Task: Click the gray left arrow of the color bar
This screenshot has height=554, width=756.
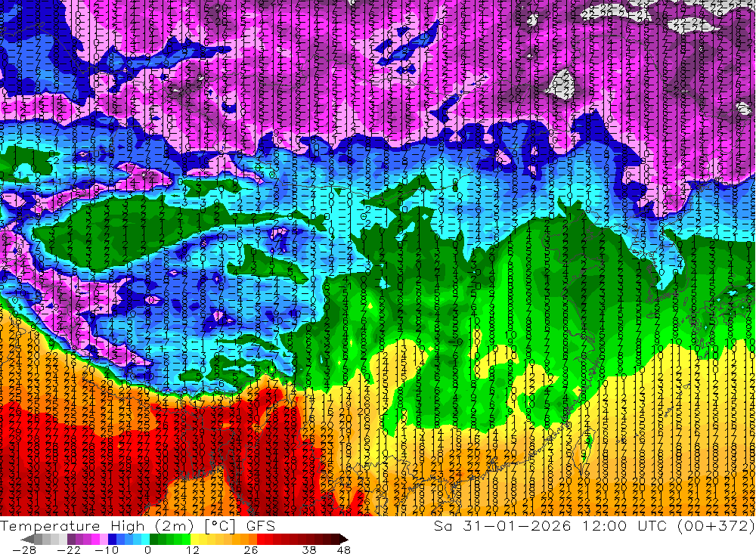Action: tap(27, 539)
